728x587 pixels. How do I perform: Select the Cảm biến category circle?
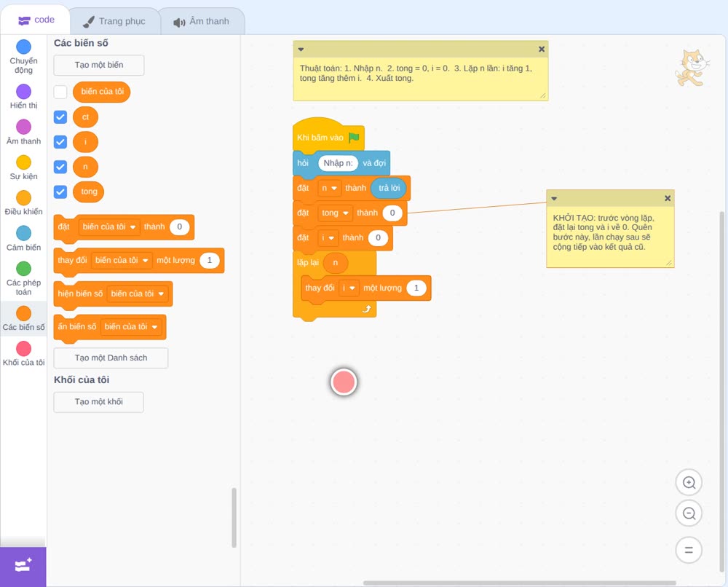click(24, 233)
